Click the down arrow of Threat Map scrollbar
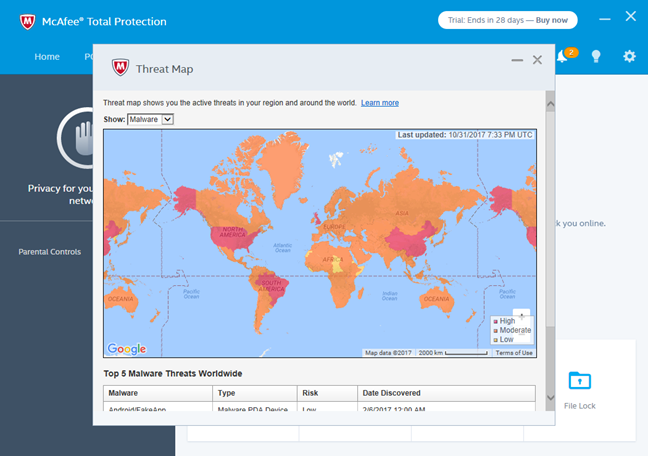This screenshot has width=648, height=456. tap(550, 397)
